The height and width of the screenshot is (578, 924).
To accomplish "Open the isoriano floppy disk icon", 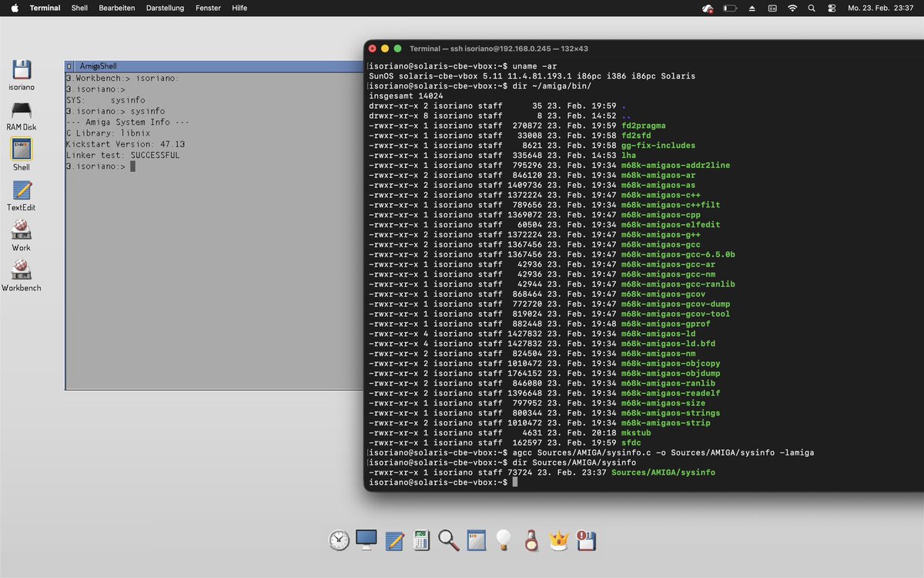I will tap(22, 69).
